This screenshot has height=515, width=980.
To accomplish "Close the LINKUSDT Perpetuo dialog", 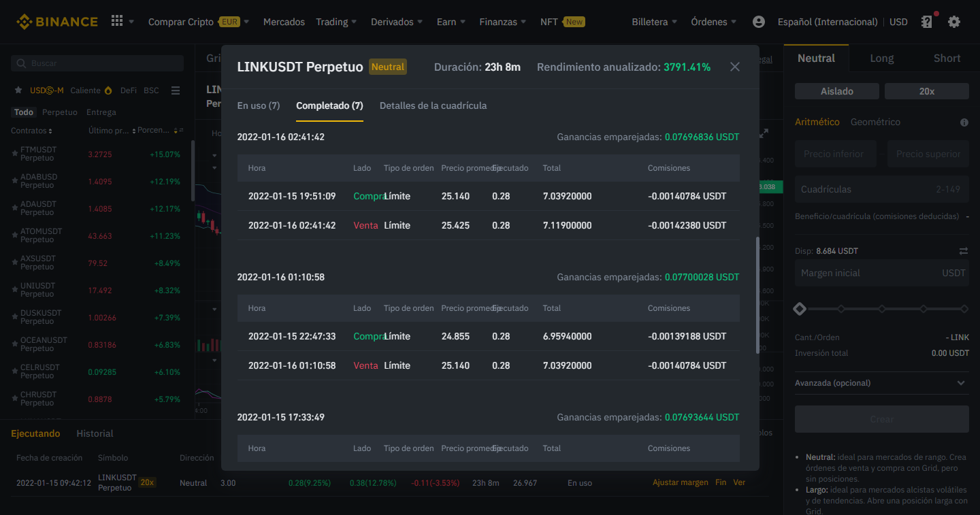I will point(735,67).
